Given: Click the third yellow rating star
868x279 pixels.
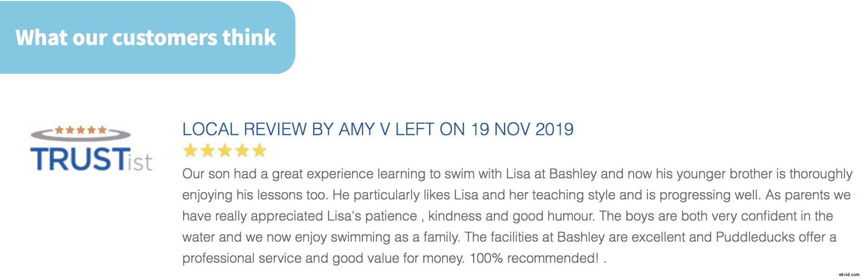Looking at the screenshot, I should coord(225,151).
